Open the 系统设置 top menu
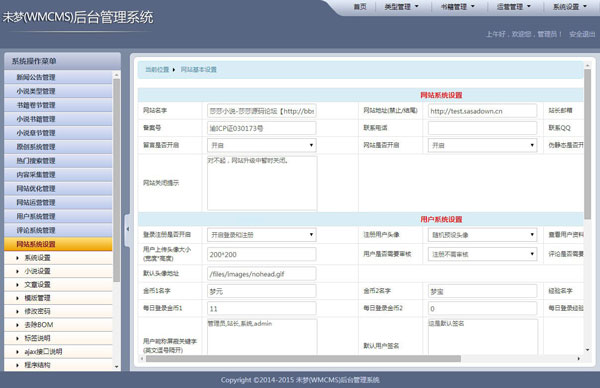The image size is (600, 388). pyautogui.click(x=570, y=7)
